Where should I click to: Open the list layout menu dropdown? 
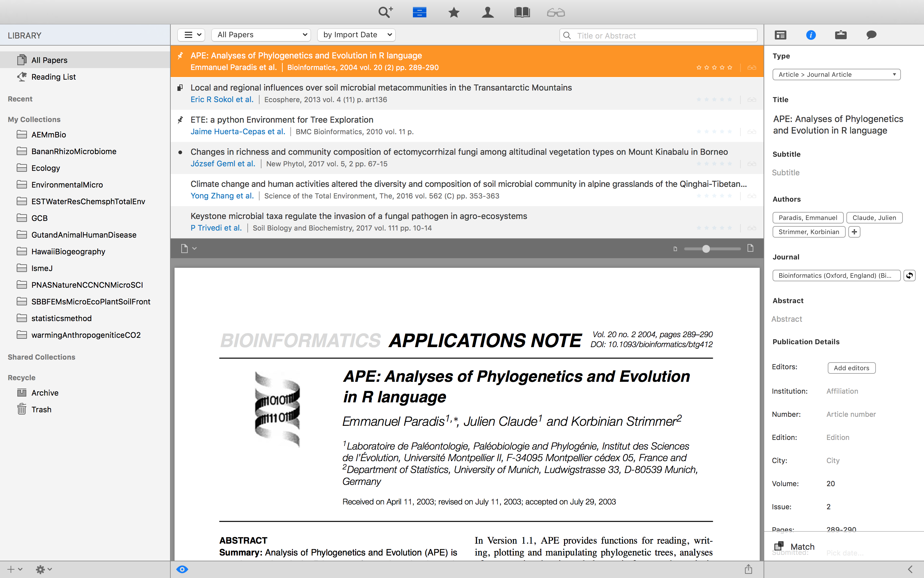click(x=191, y=35)
